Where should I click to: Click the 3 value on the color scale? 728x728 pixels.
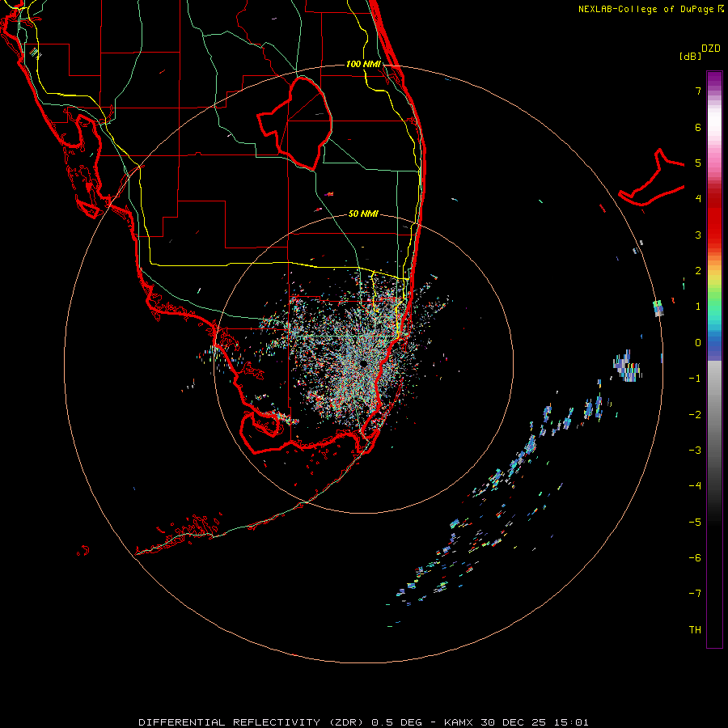coord(698,235)
